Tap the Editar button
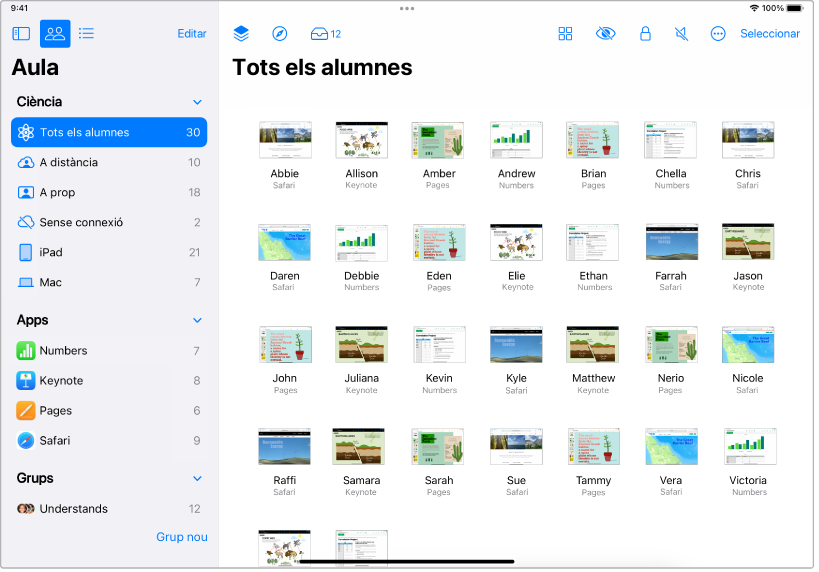The height and width of the screenshot is (572, 819). click(192, 34)
